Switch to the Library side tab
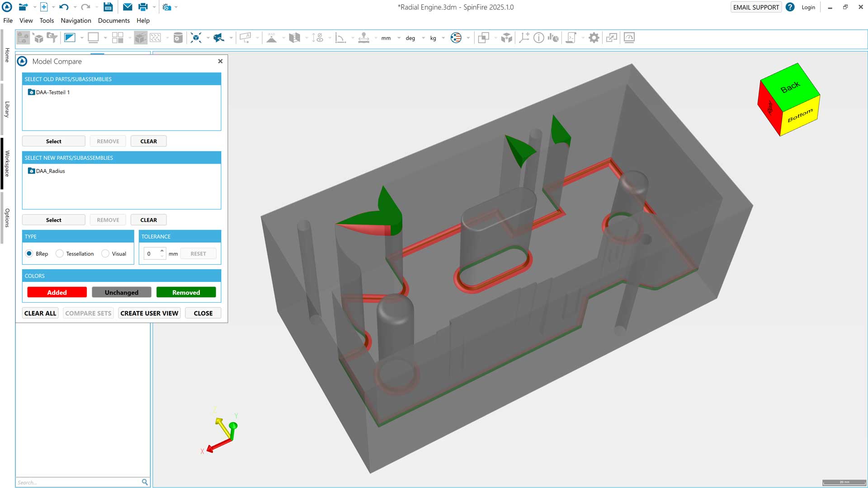 tap(7, 109)
